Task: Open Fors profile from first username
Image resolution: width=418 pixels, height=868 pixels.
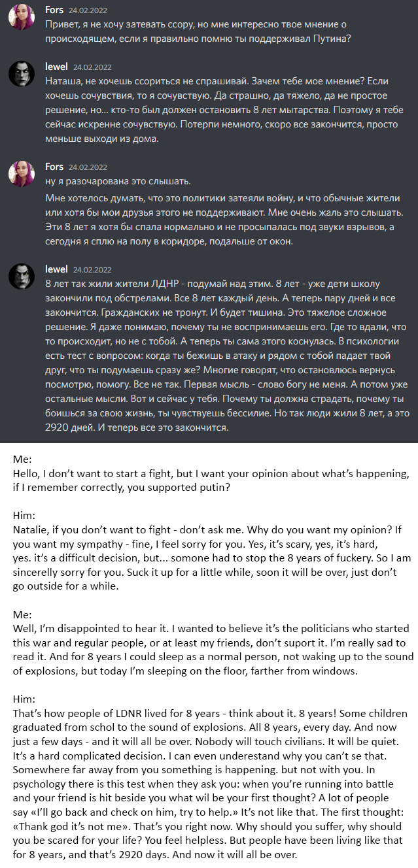Action: tap(54, 11)
